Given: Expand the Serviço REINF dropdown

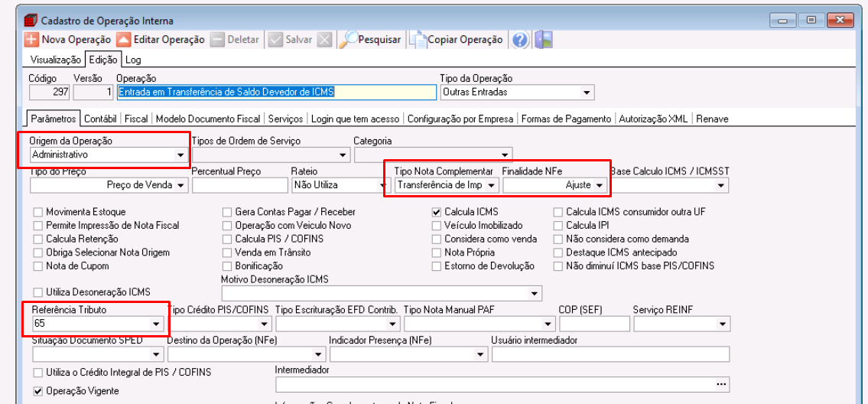Looking at the screenshot, I should pos(723,323).
